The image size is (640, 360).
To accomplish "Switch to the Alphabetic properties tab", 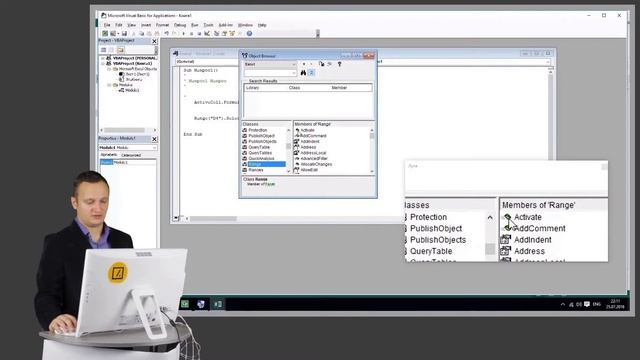I will click(109, 155).
